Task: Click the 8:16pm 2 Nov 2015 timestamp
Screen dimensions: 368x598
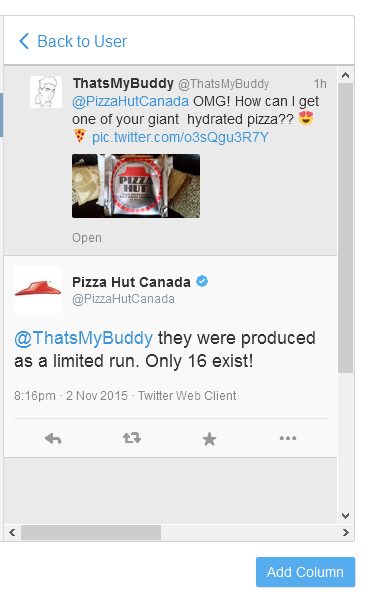Action: (71, 396)
